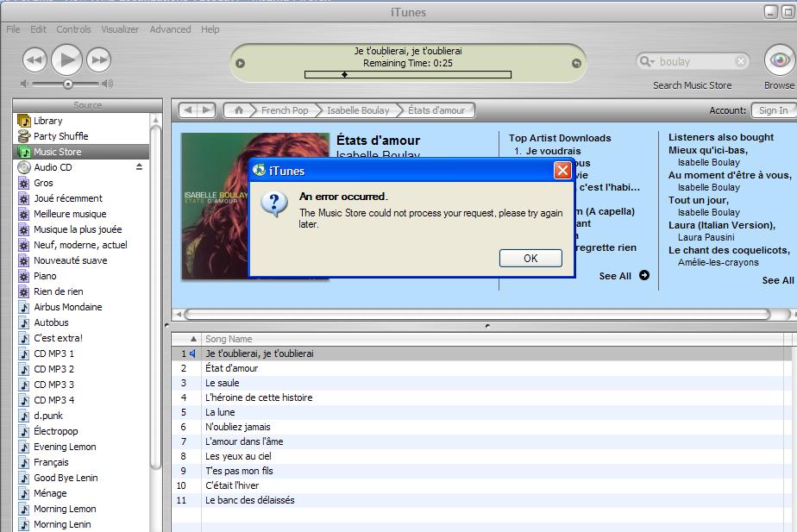The width and height of the screenshot is (797, 532).
Task: Click the speaker icon on the playing song
Action: click(x=192, y=354)
